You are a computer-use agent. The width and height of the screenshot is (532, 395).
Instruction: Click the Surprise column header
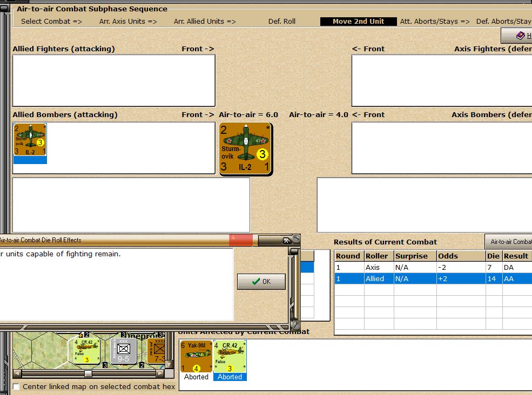(415, 256)
